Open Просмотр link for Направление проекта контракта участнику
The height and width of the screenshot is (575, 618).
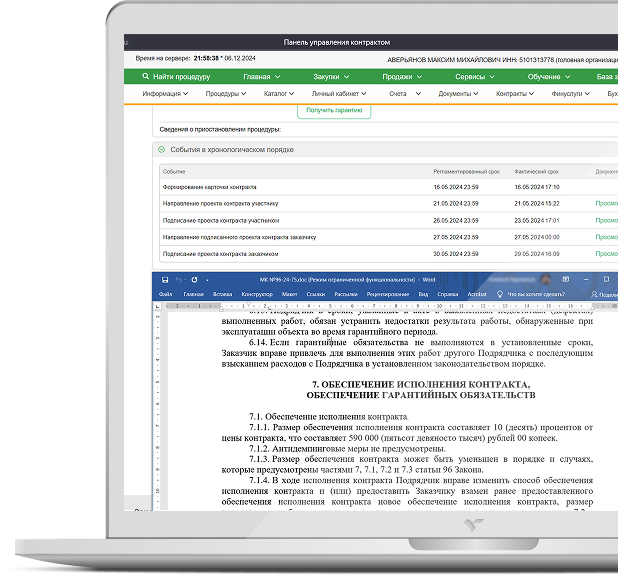click(x=606, y=203)
